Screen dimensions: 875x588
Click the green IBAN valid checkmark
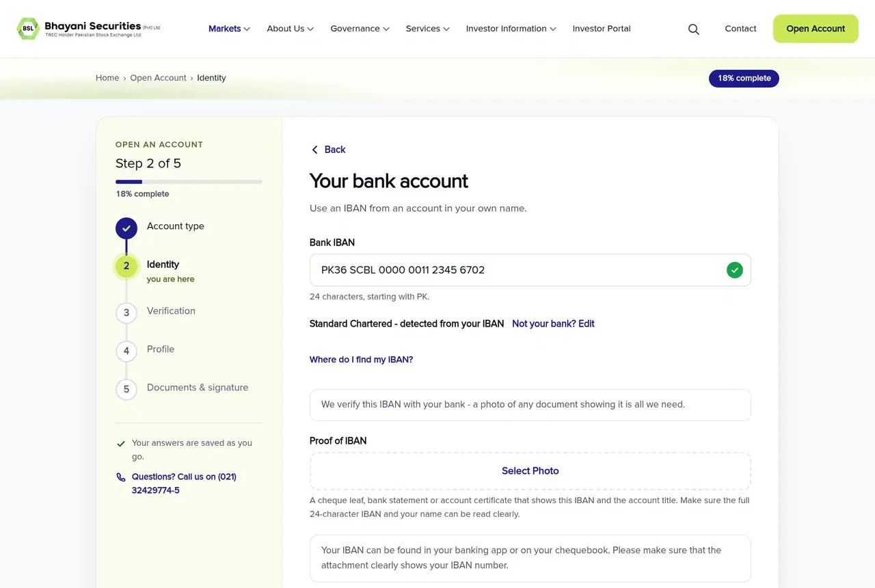point(735,270)
